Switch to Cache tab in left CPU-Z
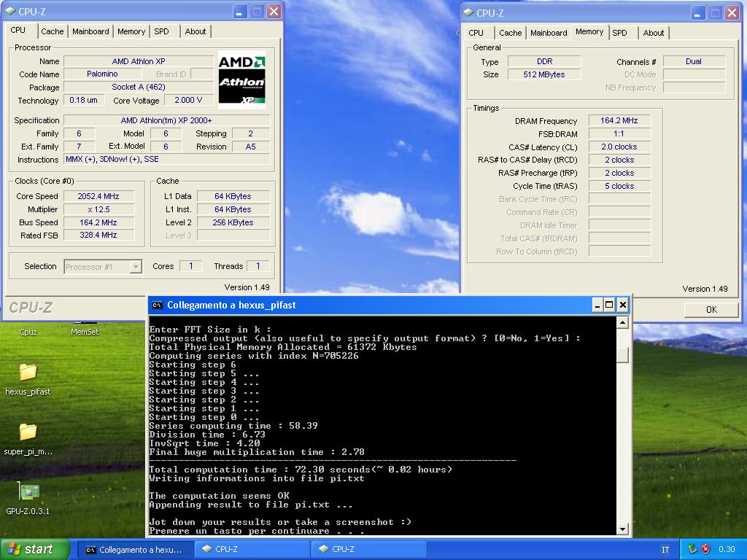747x560 pixels. coord(52,31)
